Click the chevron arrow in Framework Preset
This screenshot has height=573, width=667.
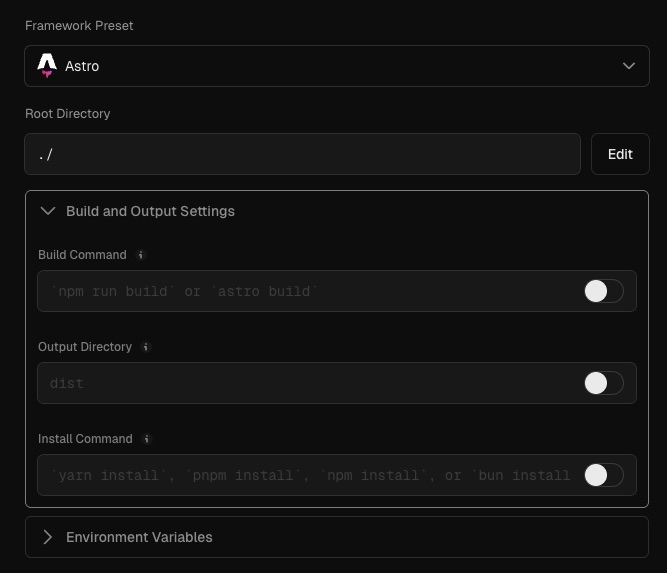(629, 66)
